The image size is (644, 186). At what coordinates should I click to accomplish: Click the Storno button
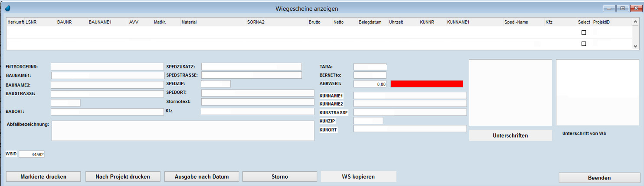[x=279, y=176]
